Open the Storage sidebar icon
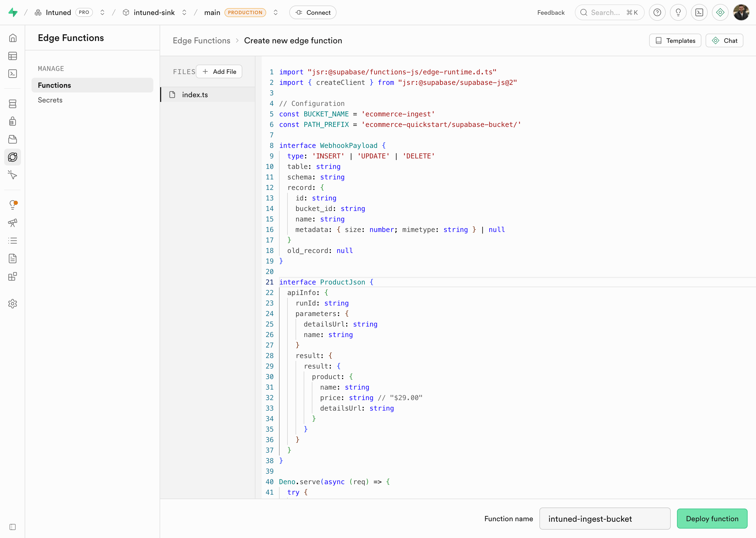756x538 pixels. click(x=13, y=139)
